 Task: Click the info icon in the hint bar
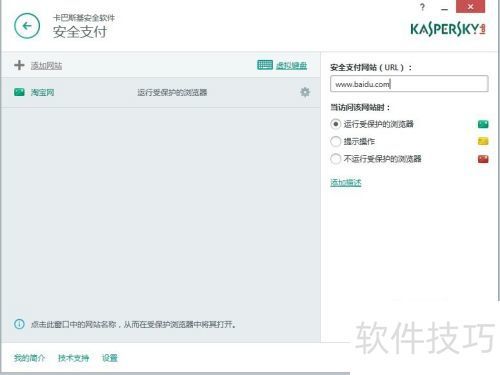(x=19, y=324)
